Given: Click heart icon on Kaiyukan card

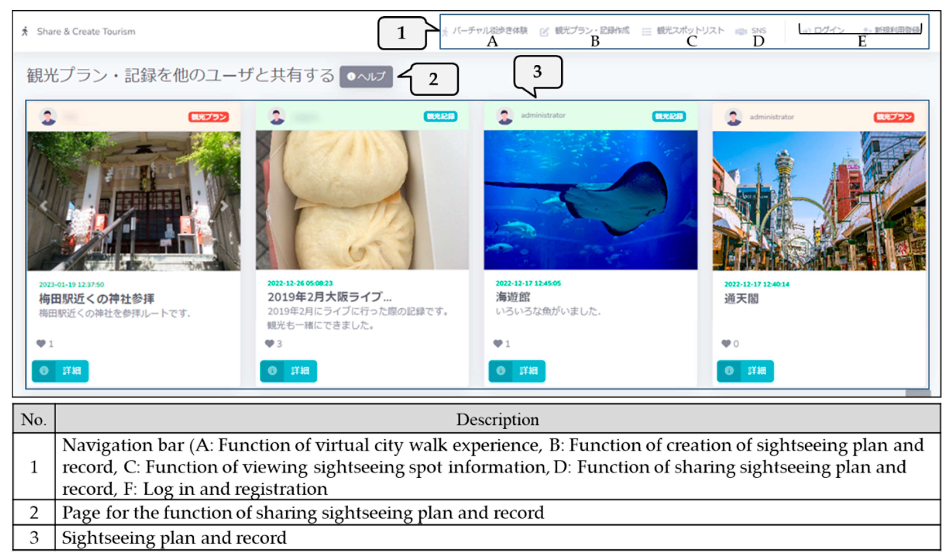Looking at the screenshot, I should tap(498, 343).
